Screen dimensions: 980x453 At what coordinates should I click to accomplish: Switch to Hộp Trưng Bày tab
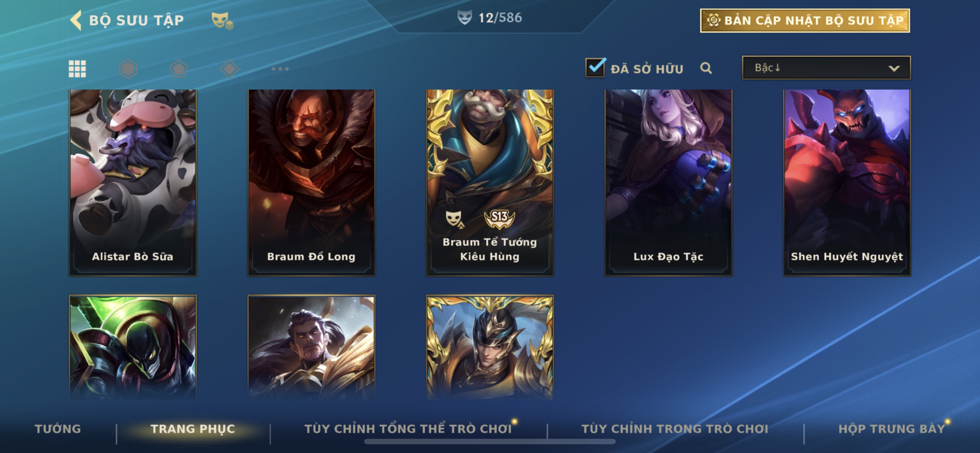pos(891,429)
